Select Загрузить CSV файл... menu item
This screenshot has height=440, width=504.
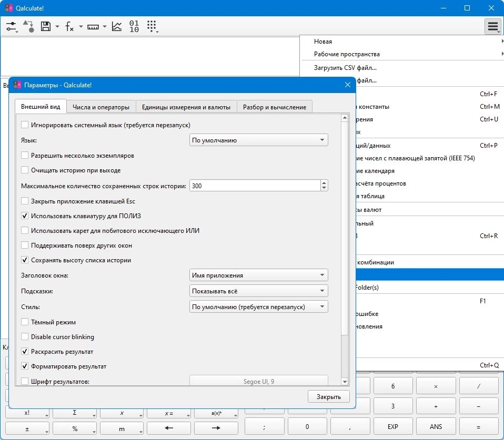click(403, 68)
